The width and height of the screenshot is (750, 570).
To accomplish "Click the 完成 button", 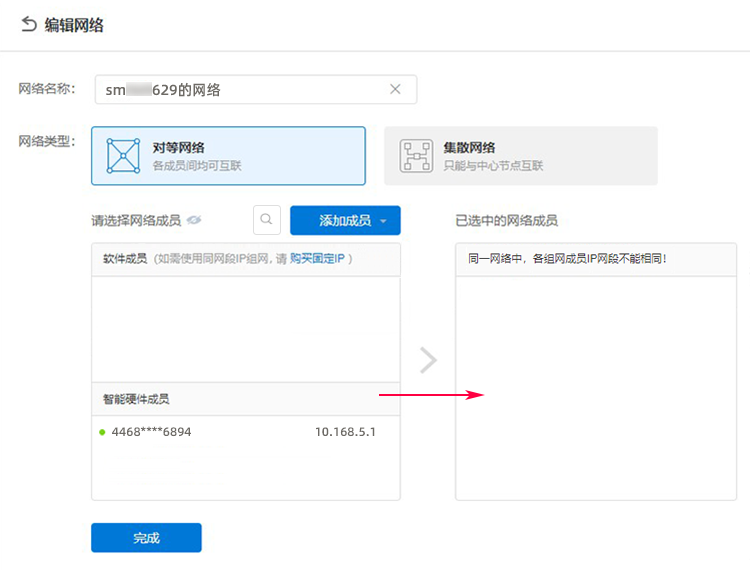I will (146, 537).
